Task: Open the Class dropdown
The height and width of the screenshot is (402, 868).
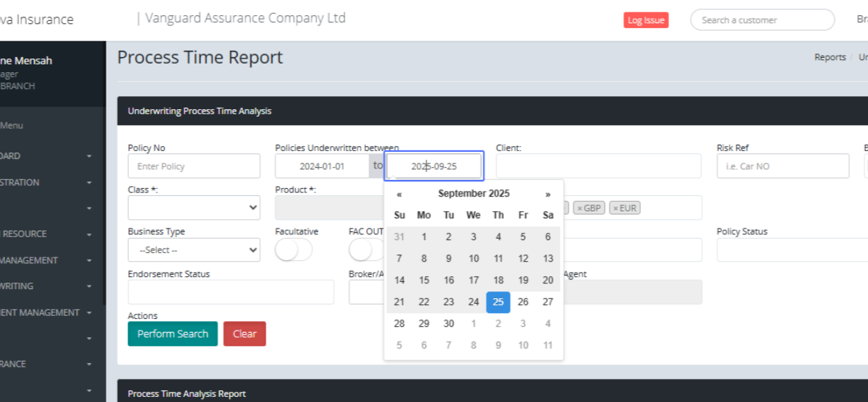Action: pyautogui.click(x=194, y=208)
